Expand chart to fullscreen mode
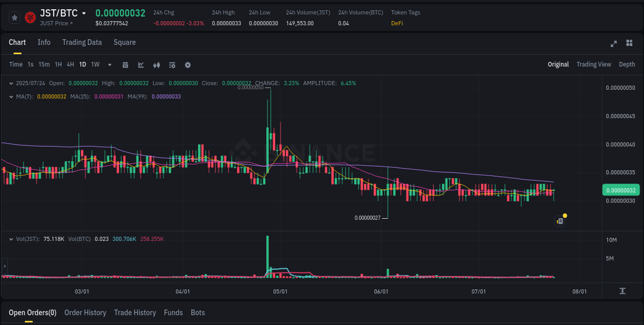Viewport: 644px width, 325px height. point(613,44)
